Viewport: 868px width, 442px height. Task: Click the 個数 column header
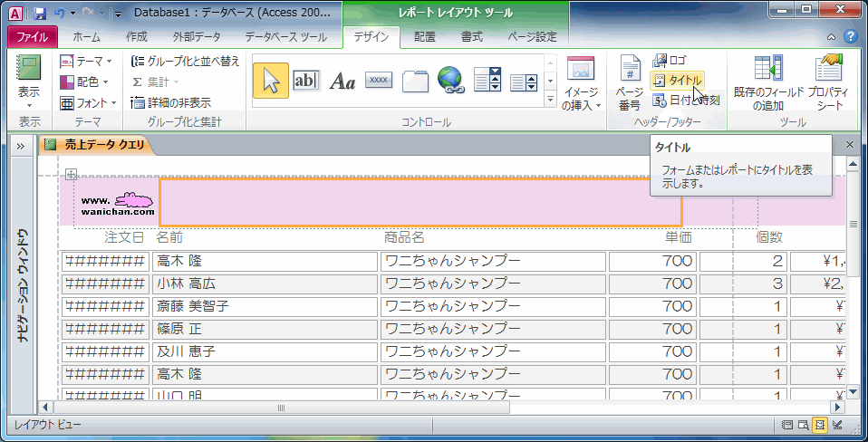[x=769, y=238]
